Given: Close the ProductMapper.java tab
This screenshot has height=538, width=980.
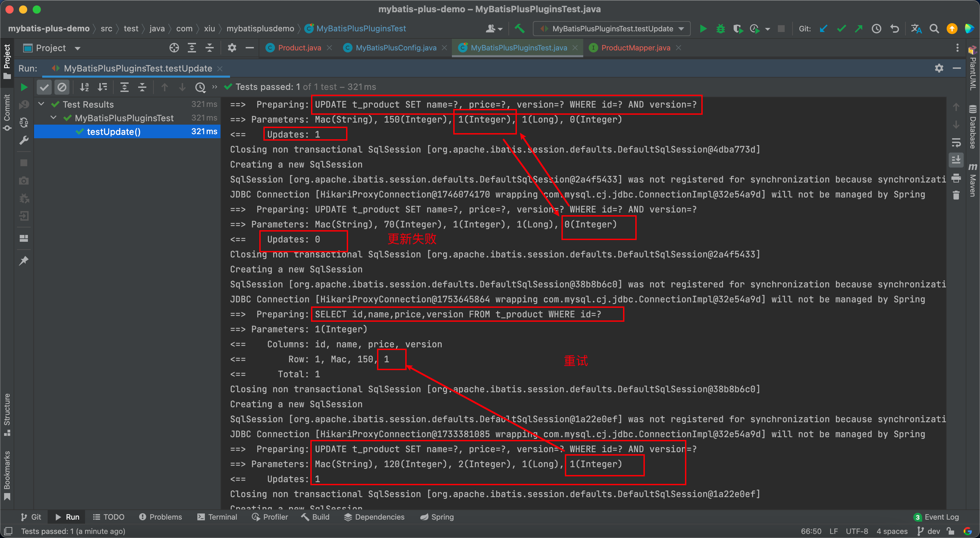Looking at the screenshot, I should 679,48.
